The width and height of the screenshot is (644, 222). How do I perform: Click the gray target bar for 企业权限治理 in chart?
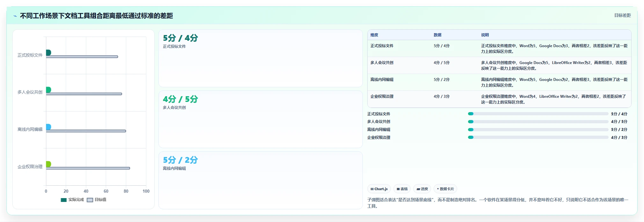(88, 168)
